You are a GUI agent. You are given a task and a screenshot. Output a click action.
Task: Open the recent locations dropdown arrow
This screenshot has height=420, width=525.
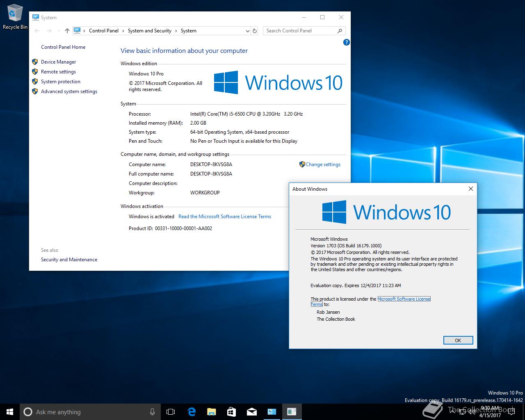(x=58, y=31)
